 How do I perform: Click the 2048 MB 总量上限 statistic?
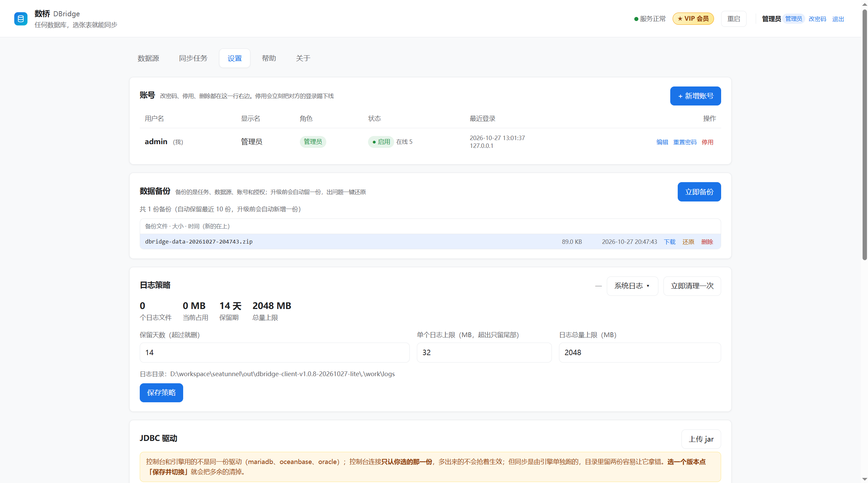click(272, 311)
